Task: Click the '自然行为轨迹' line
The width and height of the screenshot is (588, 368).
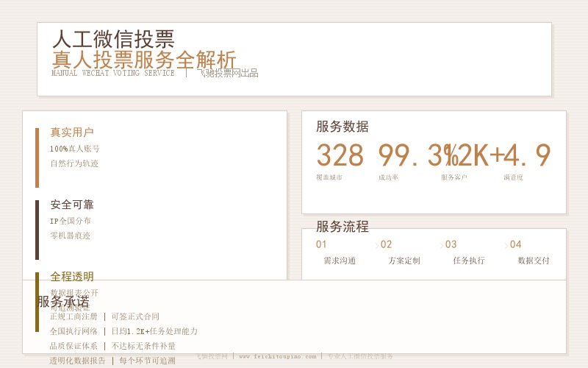Action: [74, 163]
